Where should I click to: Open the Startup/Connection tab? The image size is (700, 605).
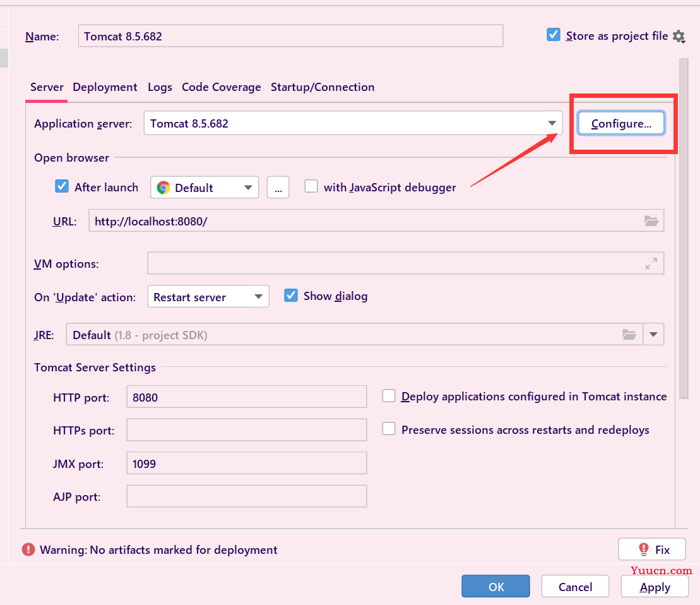coord(323,87)
